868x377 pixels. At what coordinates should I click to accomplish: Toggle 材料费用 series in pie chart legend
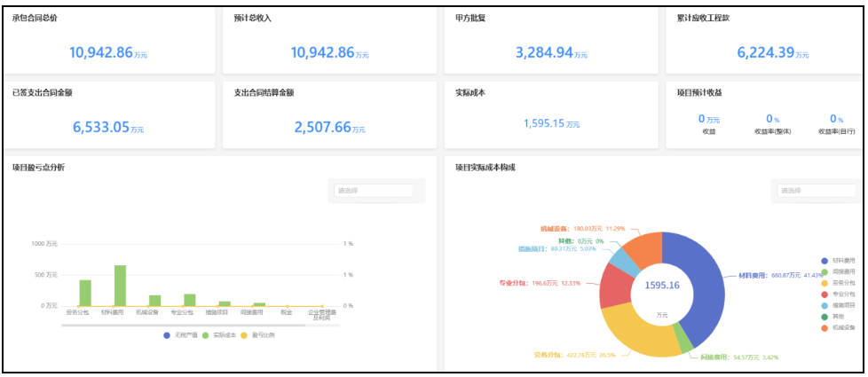838,260
